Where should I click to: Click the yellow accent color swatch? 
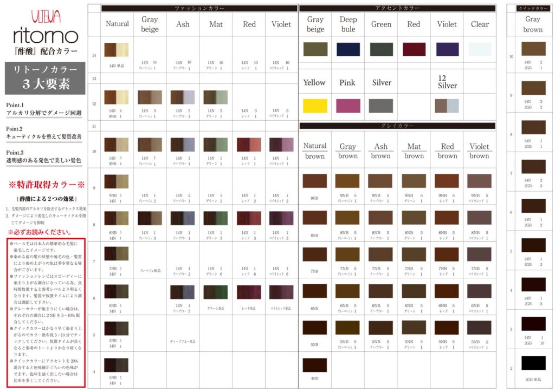pos(315,106)
